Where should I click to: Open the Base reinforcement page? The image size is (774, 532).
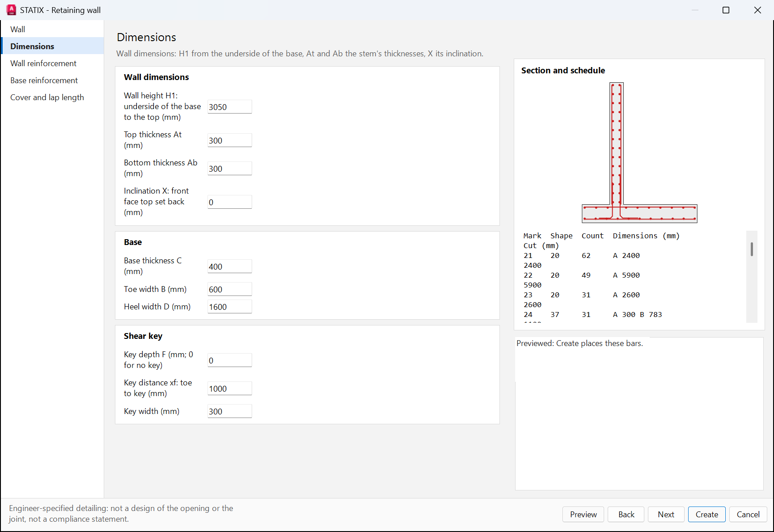52,80
